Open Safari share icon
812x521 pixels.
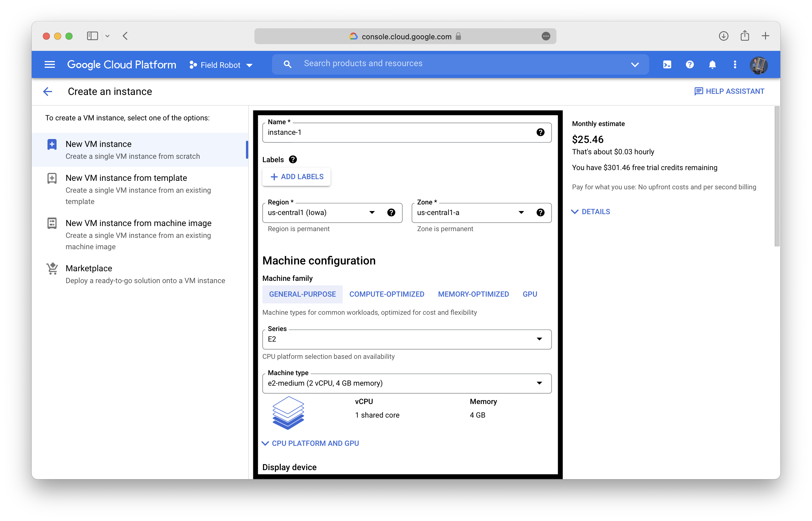[745, 36]
